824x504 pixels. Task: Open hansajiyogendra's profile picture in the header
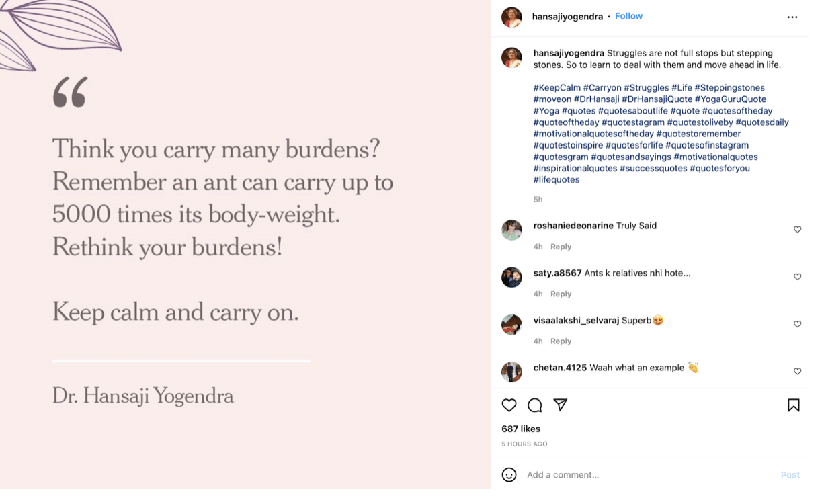pyautogui.click(x=511, y=16)
